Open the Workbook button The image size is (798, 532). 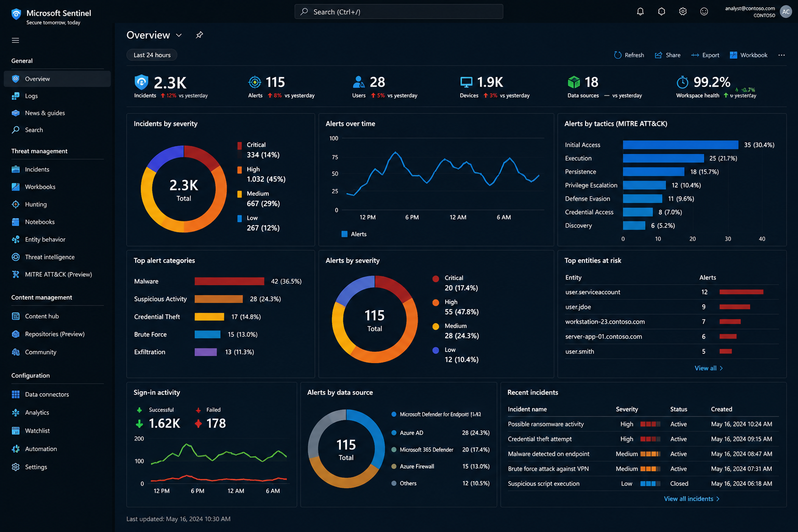pos(748,55)
